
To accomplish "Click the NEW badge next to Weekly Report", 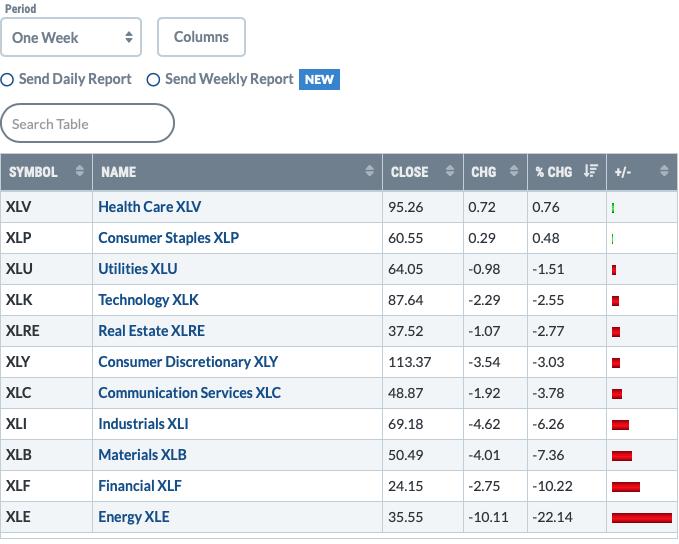I will (x=319, y=80).
